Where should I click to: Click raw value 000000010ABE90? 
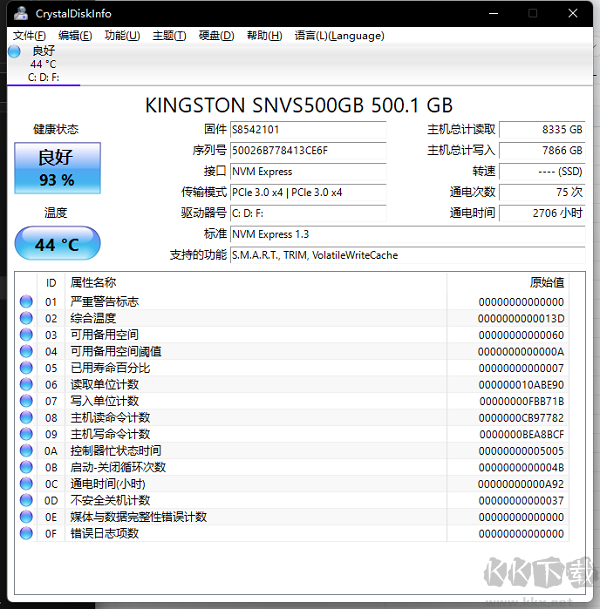521,385
